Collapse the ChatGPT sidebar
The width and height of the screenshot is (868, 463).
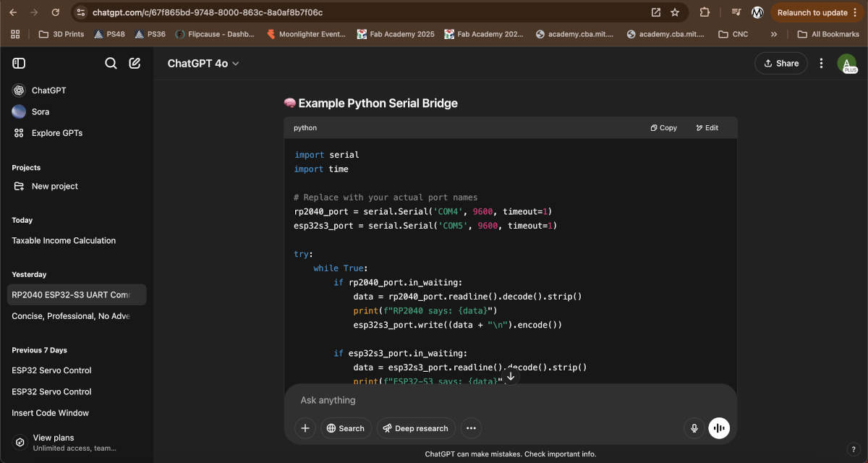(x=19, y=64)
